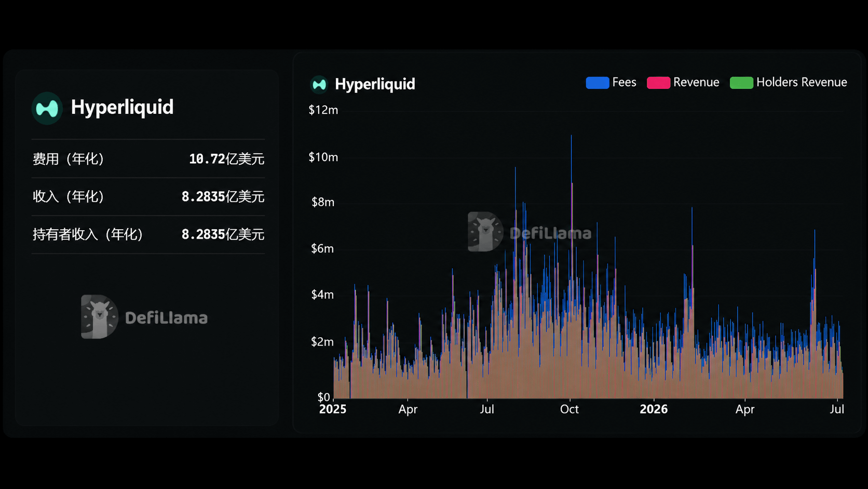Viewport: 868px width, 489px height.
Task: Toggle the Revenue legend series
Action: tap(683, 82)
